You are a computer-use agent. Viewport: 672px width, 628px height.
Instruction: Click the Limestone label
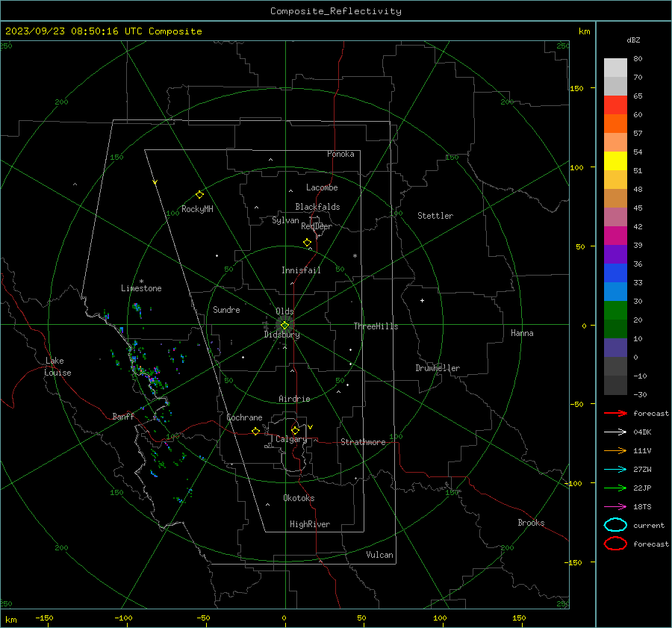pyautogui.click(x=141, y=288)
